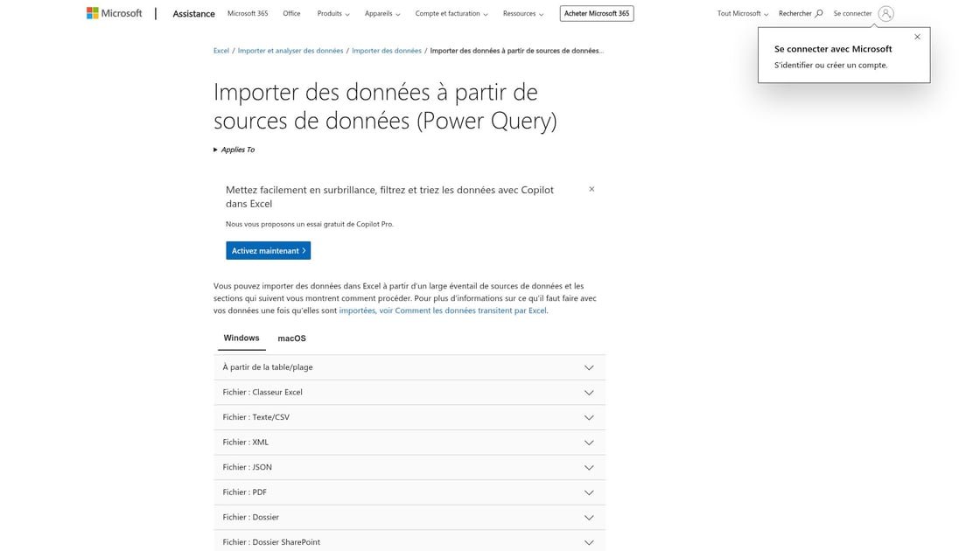Open Excel breadcrumb link
This screenshot has width=980, height=551.
tap(221, 51)
